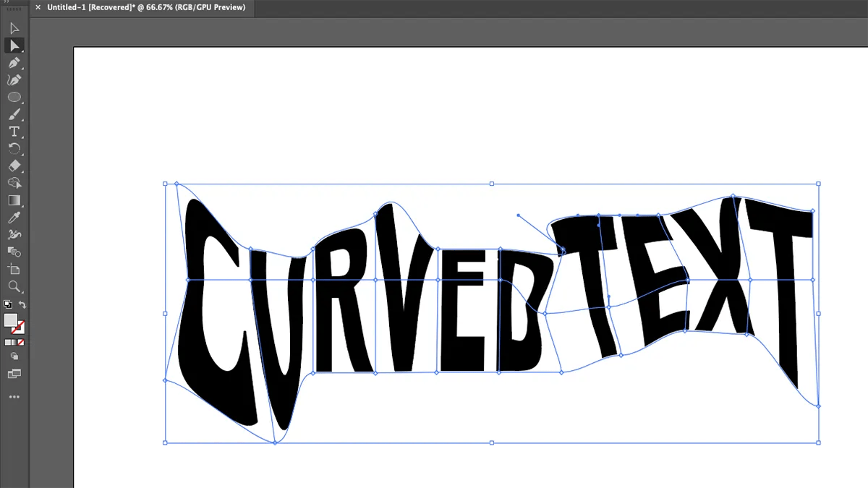Screen dimensions: 868x488
Task: Select the Artboard tool
Action: point(14,269)
